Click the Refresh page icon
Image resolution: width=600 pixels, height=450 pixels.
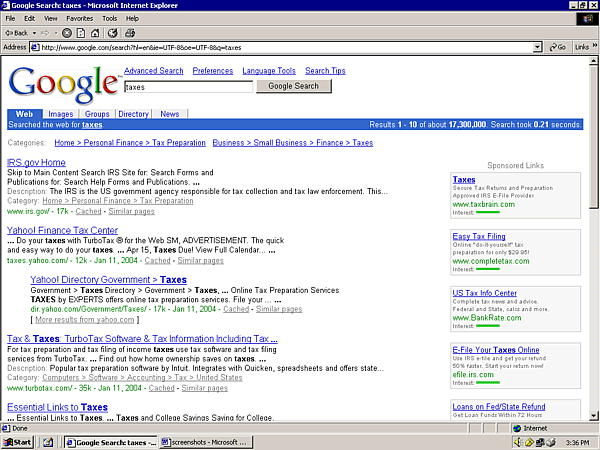[x=82, y=32]
